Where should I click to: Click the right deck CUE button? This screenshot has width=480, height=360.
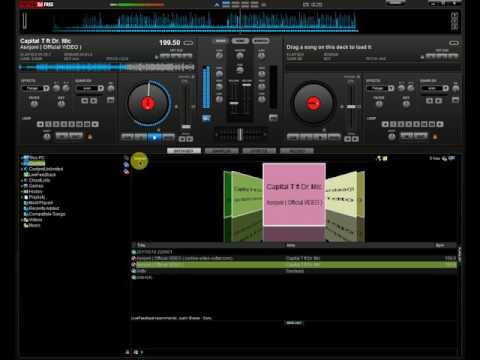pyautogui.click(x=293, y=137)
